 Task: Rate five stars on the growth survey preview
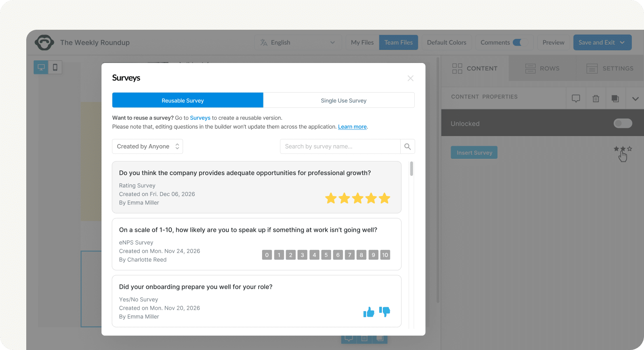(x=384, y=198)
